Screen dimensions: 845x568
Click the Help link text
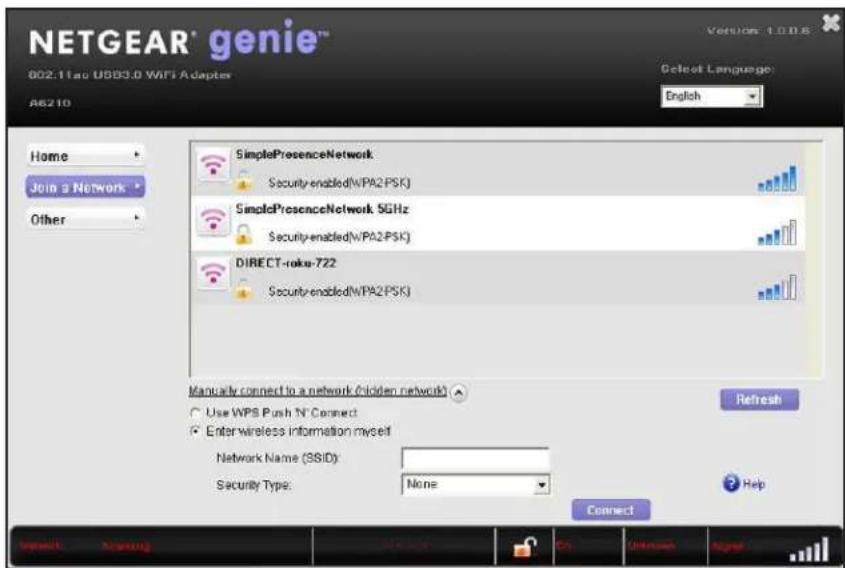753,484
